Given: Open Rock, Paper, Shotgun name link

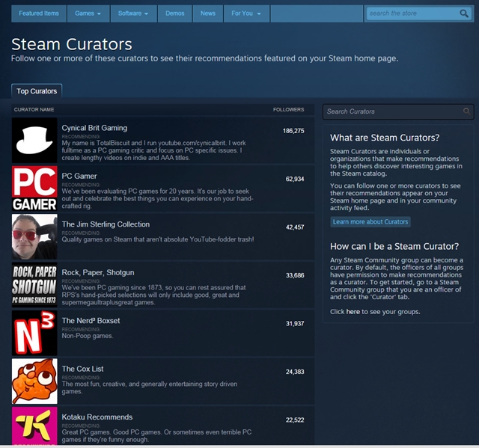Looking at the screenshot, I should tap(98, 272).
